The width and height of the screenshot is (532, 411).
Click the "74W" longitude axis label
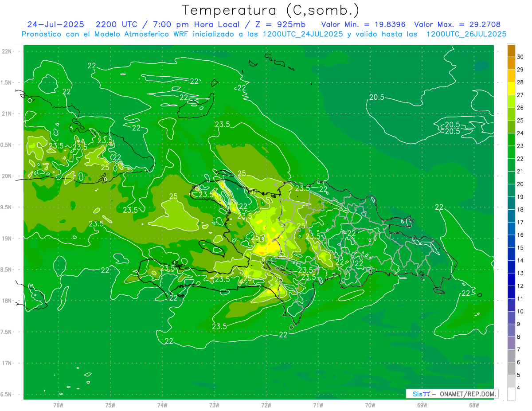tap(162, 405)
